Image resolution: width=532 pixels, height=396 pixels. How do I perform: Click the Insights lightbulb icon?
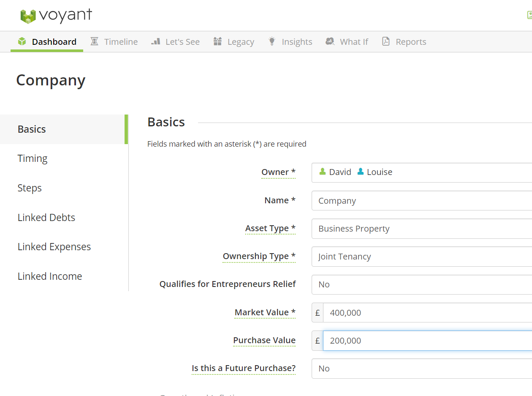[x=272, y=41]
